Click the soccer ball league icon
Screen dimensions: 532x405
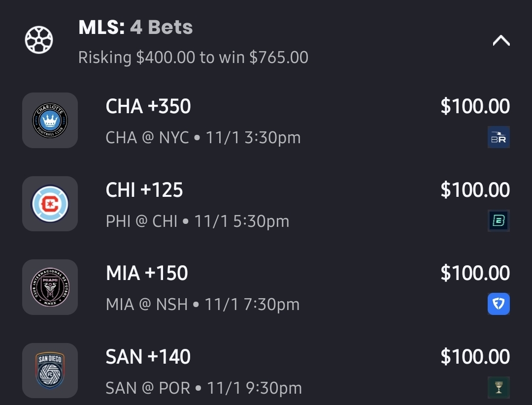point(39,40)
